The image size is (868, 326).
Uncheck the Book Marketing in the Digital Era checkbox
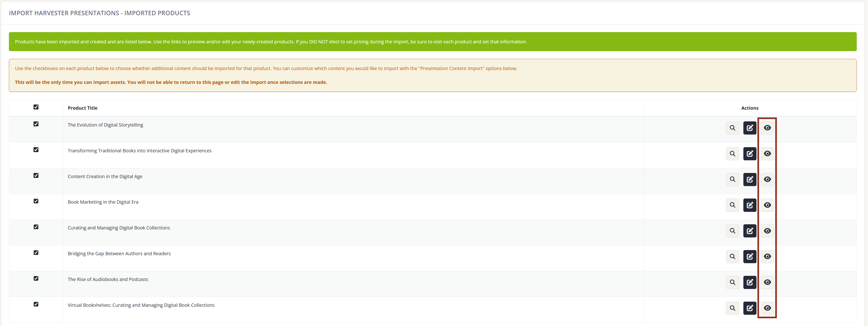[x=36, y=201]
